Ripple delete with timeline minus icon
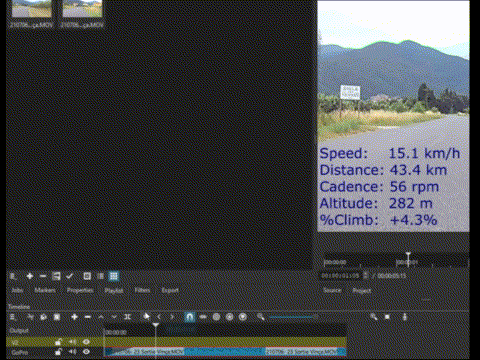This screenshot has height=360, width=480. point(87,317)
